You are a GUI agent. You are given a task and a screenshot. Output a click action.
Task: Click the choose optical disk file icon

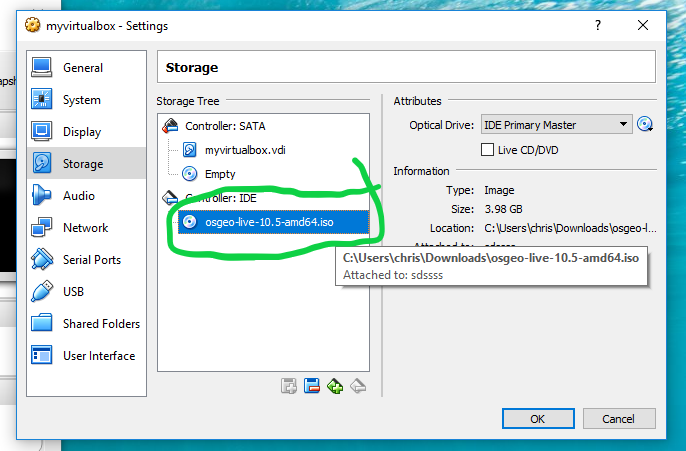(645, 124)
